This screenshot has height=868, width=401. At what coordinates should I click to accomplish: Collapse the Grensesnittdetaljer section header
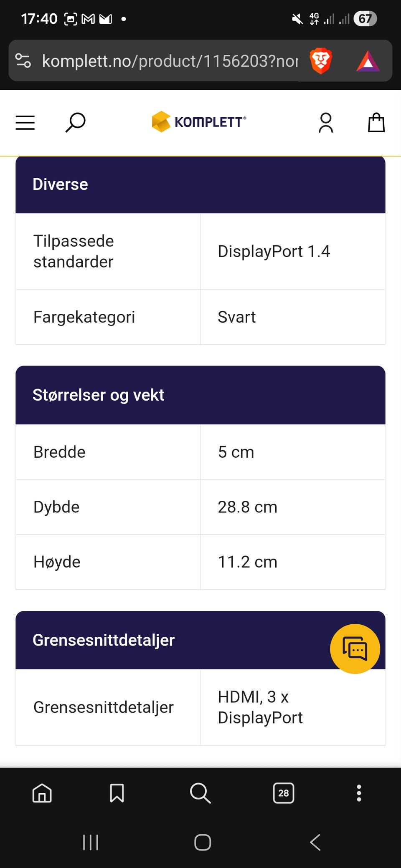(x=167, y=640)
